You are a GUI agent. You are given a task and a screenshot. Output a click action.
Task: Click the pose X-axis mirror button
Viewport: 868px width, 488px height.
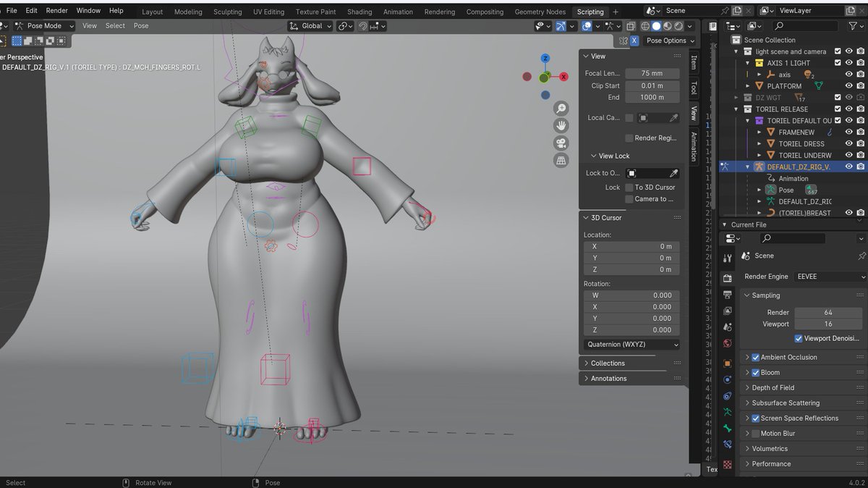click(x=634, y=41)
